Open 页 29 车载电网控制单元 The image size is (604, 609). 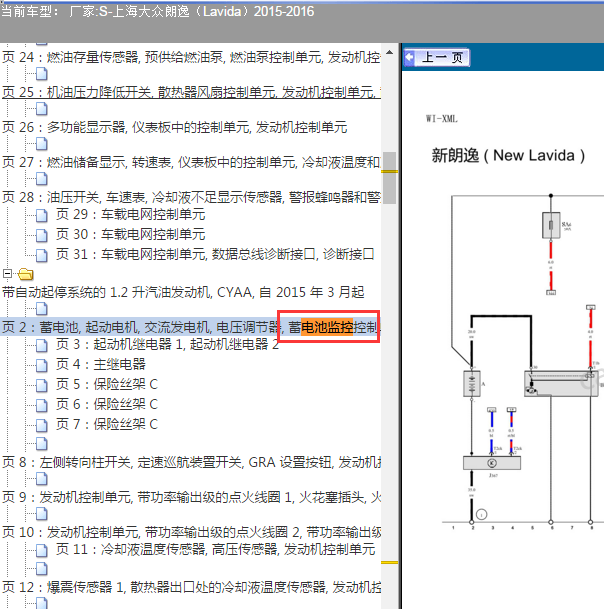click(131, 214)
